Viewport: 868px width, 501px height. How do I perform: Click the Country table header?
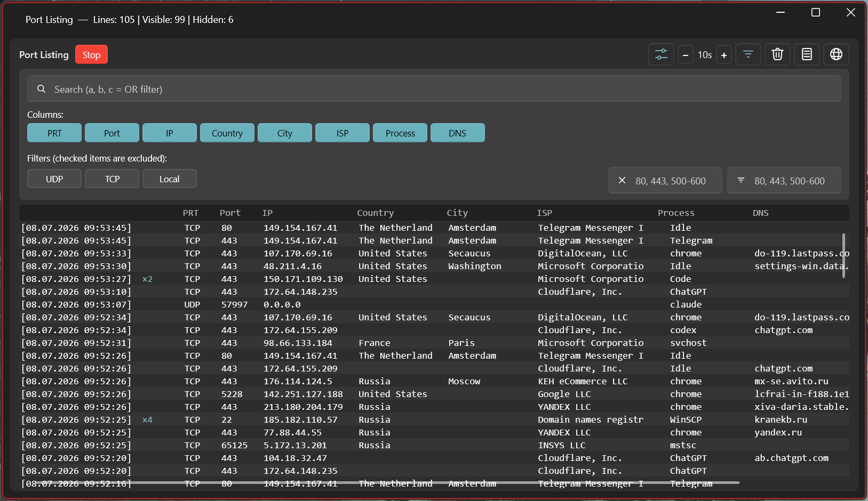[x=376, y=213]
